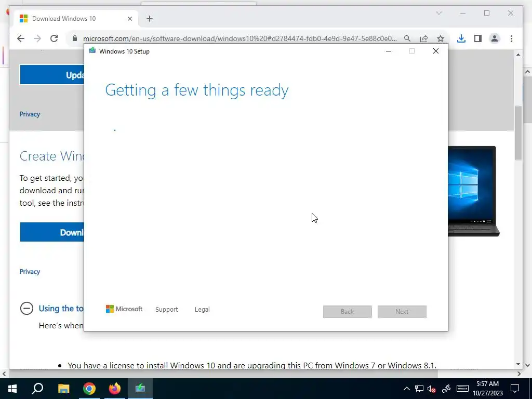The image size is (532, 399).
Task: Switch to Chrome from taskbar
Action: pos(89,389)
